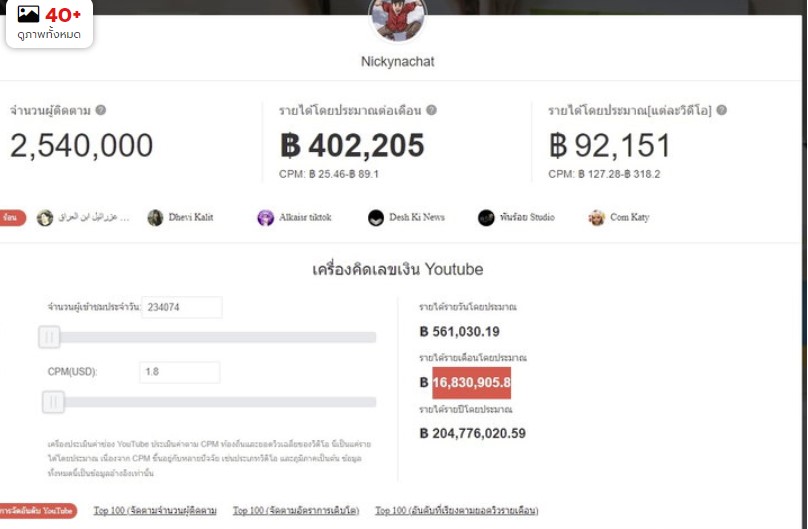The image size is (808, 529).
Task: Click the Nickynachat channel avatar
Action: tap(398, 19)
